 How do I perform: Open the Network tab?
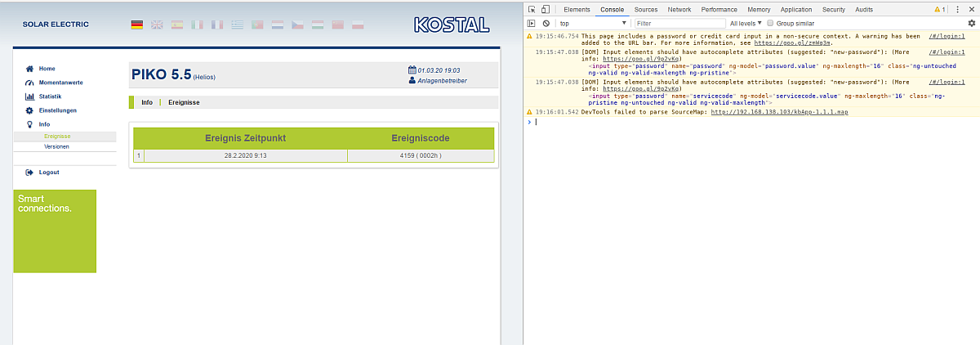(679, 9)
